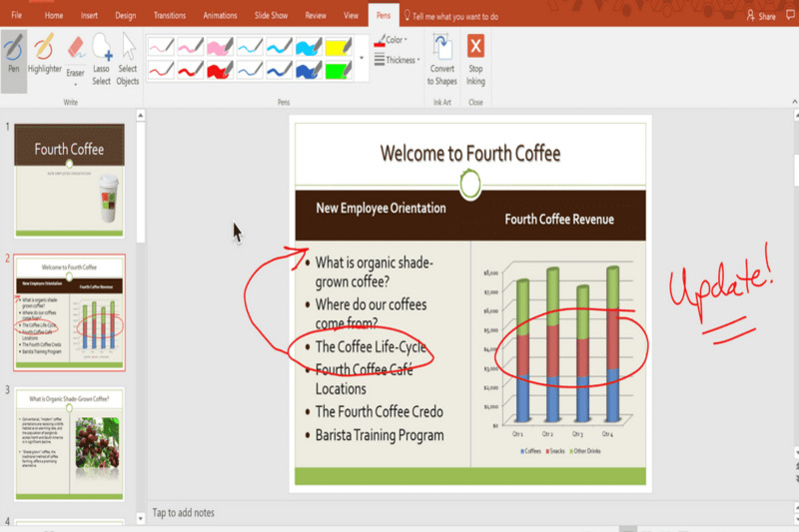Convert ink using Convert to Shapes
This screenshot has width=799, height=532.
pos(442,59)
